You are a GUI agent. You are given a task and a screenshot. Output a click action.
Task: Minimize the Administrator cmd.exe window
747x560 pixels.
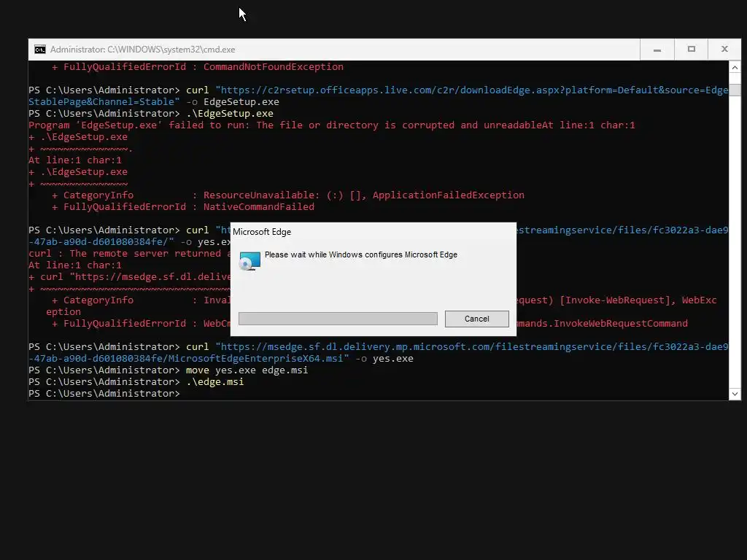point(657,50)
